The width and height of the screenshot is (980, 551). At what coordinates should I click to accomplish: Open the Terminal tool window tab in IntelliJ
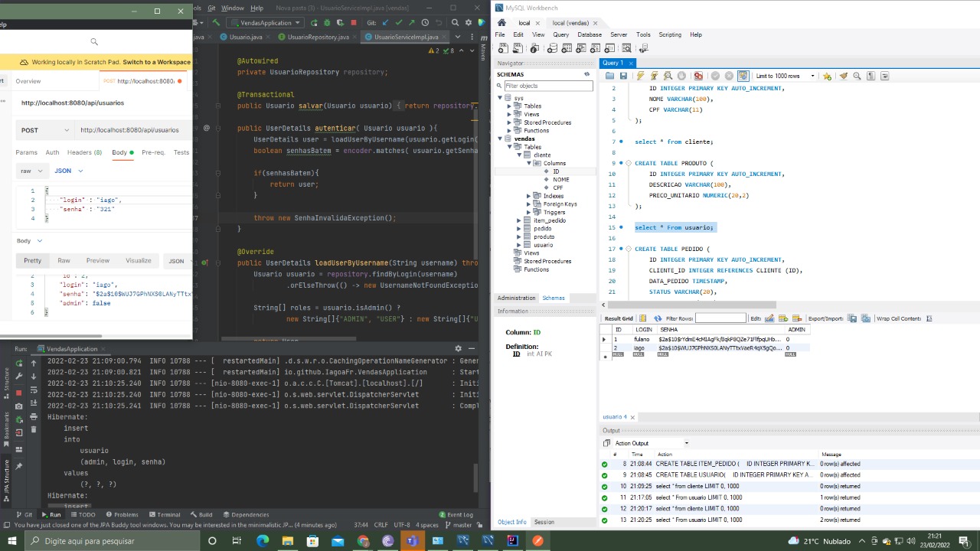[x=163, y=515]
